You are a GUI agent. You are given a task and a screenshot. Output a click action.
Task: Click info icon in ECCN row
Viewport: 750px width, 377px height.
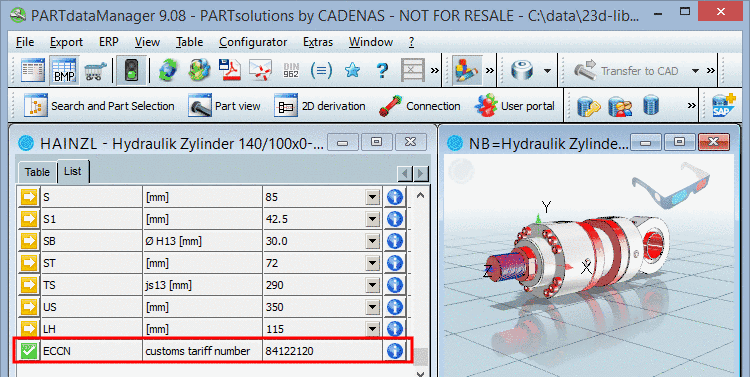click(x=395, y=351)
